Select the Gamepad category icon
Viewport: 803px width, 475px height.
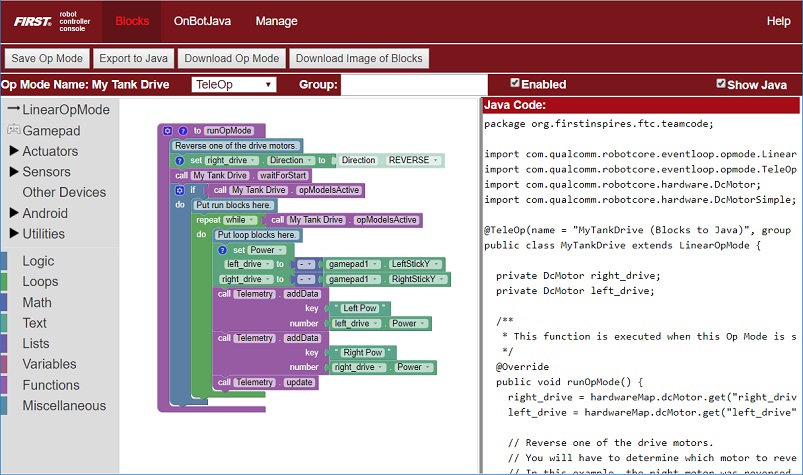click(14, 130)
